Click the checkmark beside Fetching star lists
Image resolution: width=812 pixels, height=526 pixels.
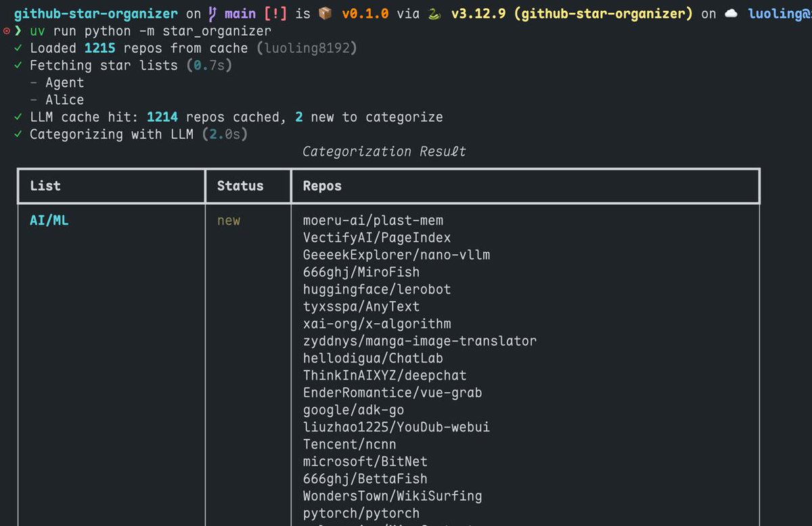pos(18,66)
